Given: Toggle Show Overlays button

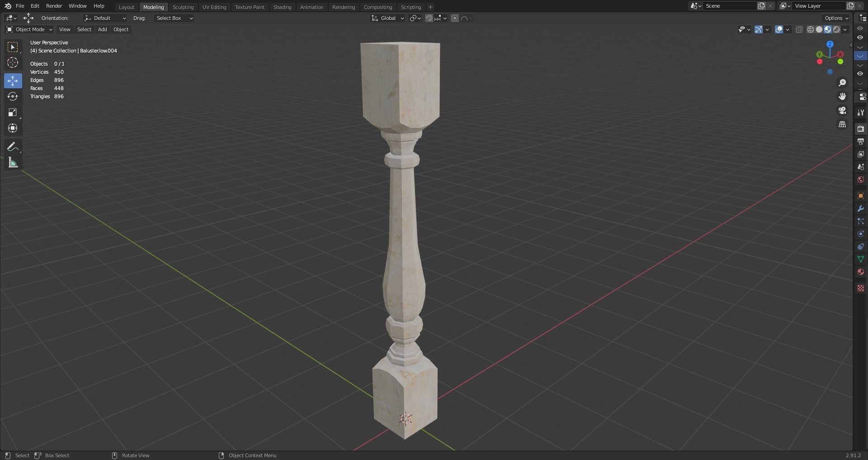Looking at the screenshot, I should coord(779,29).
